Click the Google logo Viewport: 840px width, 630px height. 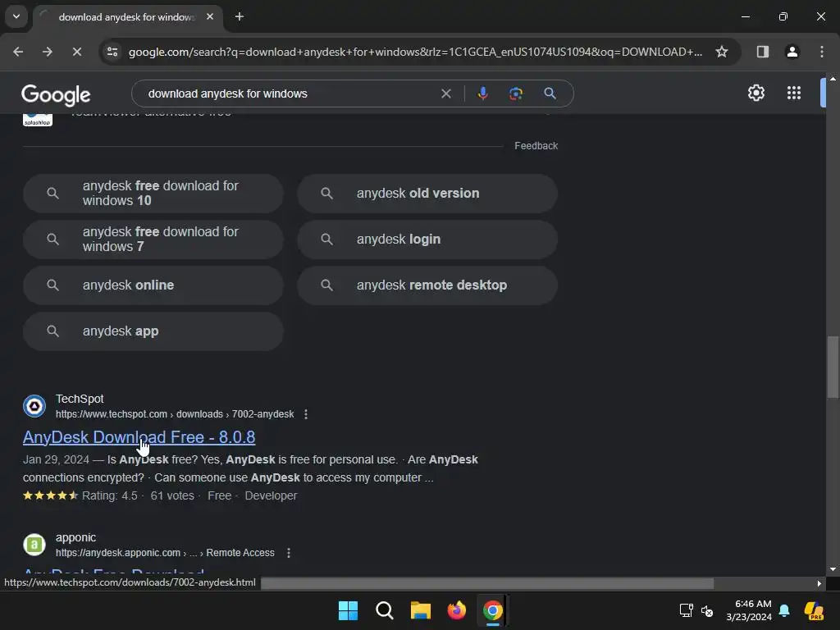[x=56, y=95]
